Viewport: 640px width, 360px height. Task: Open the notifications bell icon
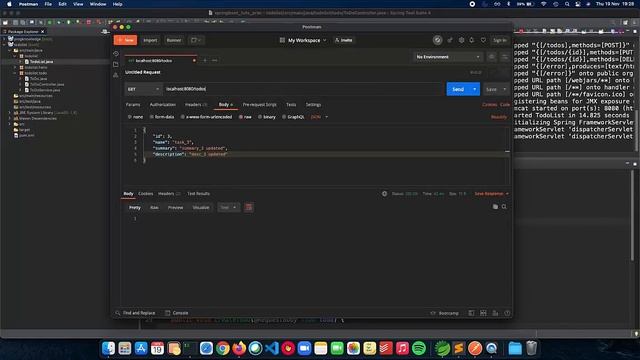[x=472, y=40]
